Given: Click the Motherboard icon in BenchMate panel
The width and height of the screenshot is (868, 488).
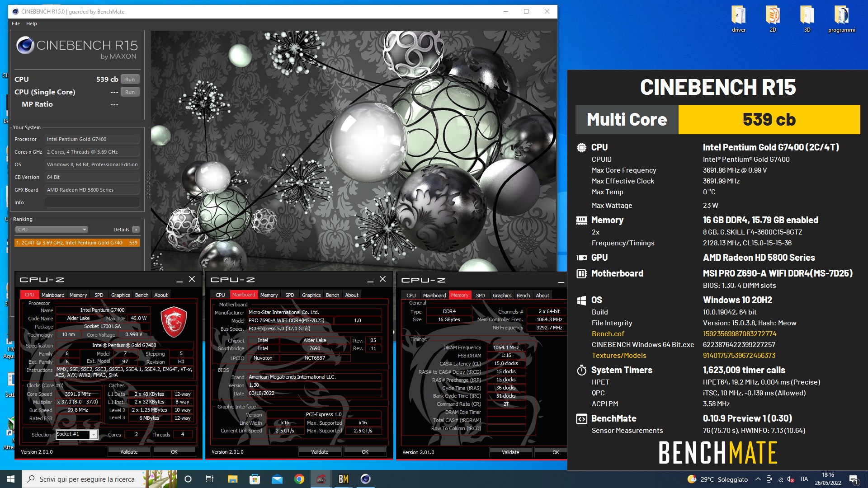Looking at the screenshot, I should [x=581, y=273].
